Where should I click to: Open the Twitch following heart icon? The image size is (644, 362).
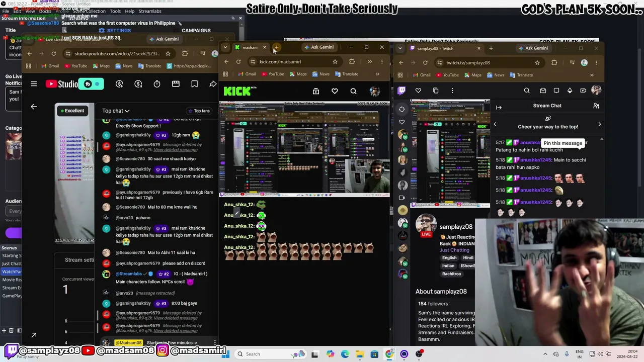click(418, 90)
